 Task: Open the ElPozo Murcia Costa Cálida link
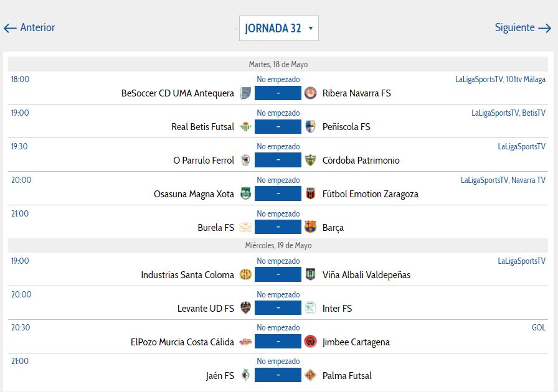182,342
